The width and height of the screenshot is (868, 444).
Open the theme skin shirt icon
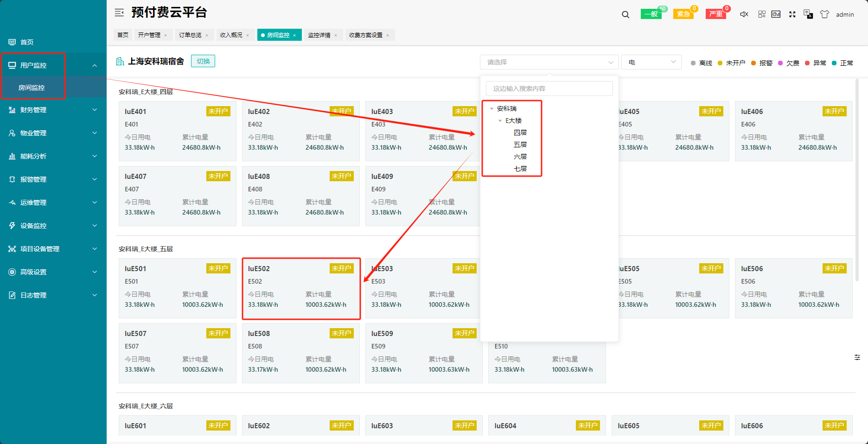(824, 14)
